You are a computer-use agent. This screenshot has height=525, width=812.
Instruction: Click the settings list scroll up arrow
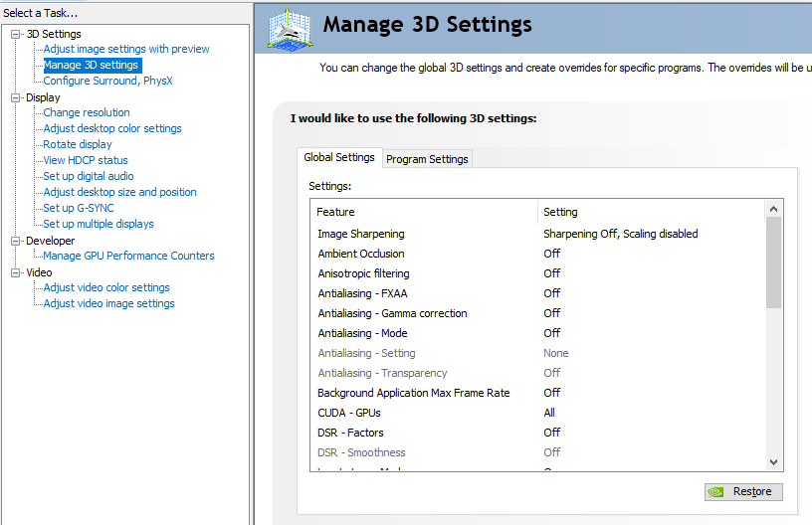click(x=773, y=209)
